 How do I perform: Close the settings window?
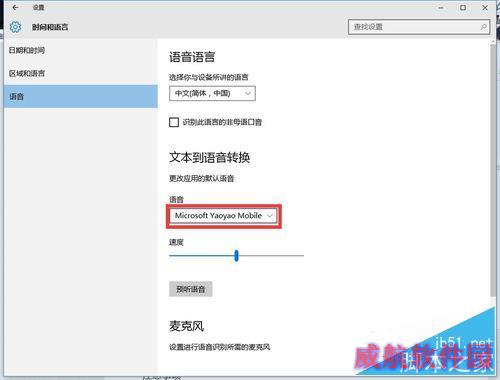point(485,7)
